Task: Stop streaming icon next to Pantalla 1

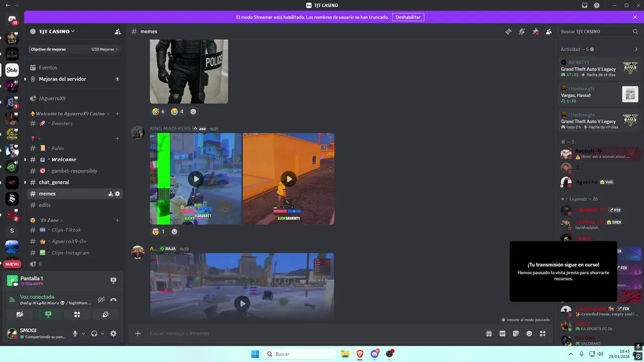Action: (x=113, y=281)
